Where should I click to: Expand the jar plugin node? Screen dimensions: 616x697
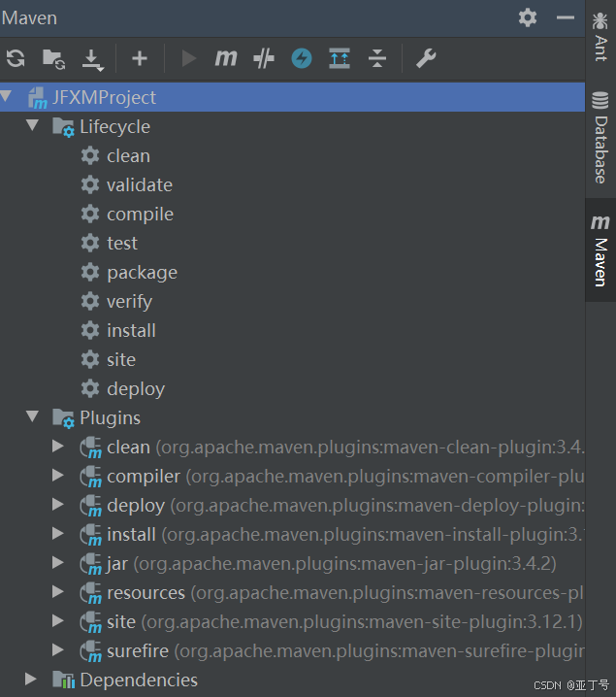point(58,562)
